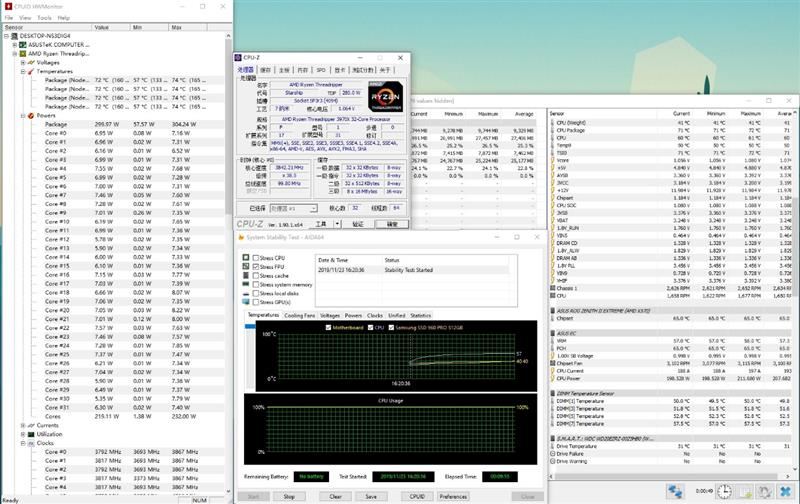Click the Stop button in AIDA64
Screen dimensions: 800x504
(289, 496)
